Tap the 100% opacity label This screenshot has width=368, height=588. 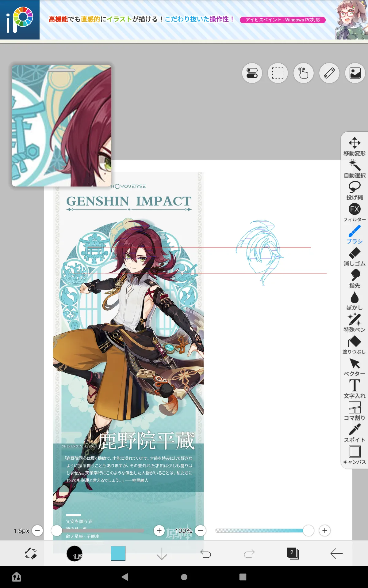(184, 531)
